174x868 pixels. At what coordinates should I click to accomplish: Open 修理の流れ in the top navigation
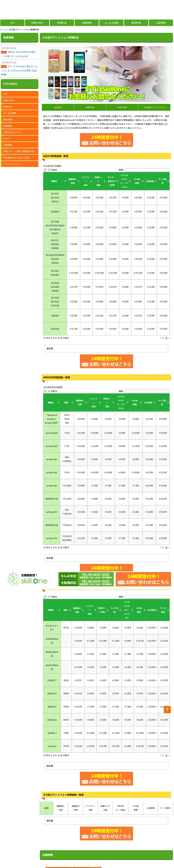[x=37, y=23]
